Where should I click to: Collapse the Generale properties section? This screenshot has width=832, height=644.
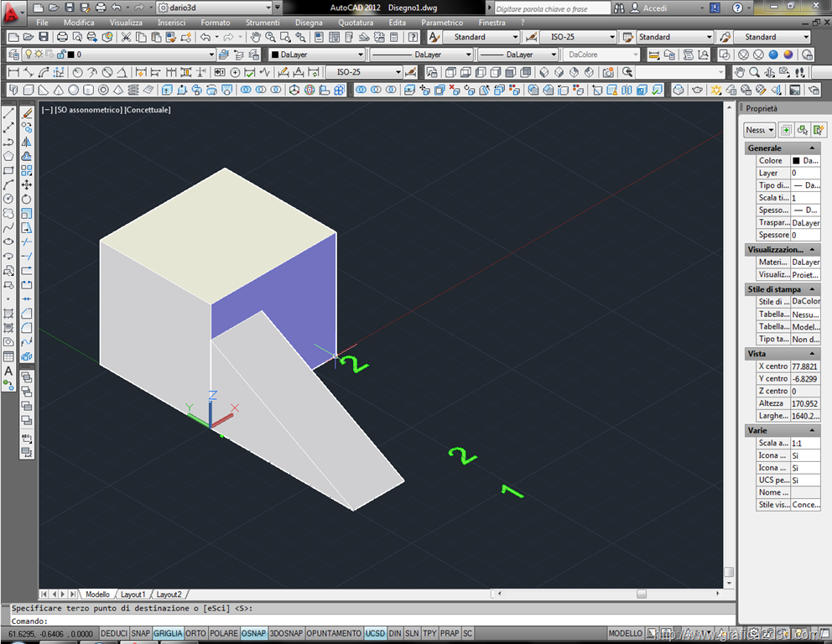pos(811,148)
